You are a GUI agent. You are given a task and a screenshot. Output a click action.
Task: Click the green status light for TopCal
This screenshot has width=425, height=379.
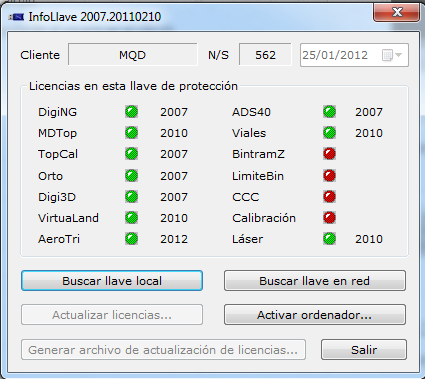131,154
